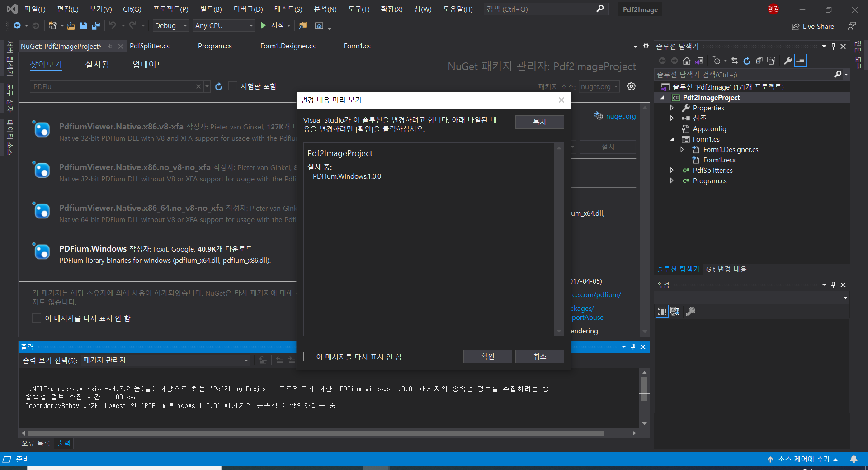The height and width of the screenshot is (470, 868).
Task: Click the notifications bell in status bar
Action: [x=854, y=459]
